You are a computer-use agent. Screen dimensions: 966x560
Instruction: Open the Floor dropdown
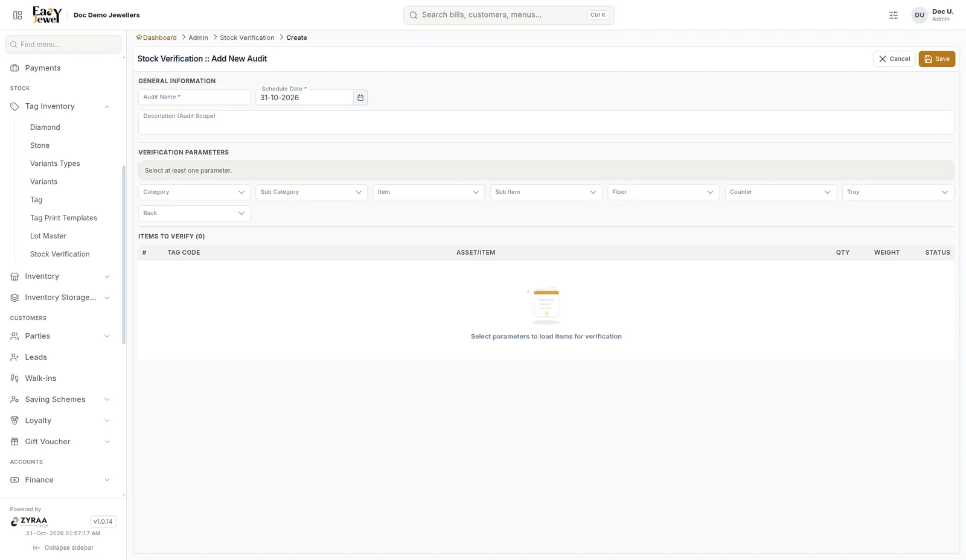pos(664,192)
